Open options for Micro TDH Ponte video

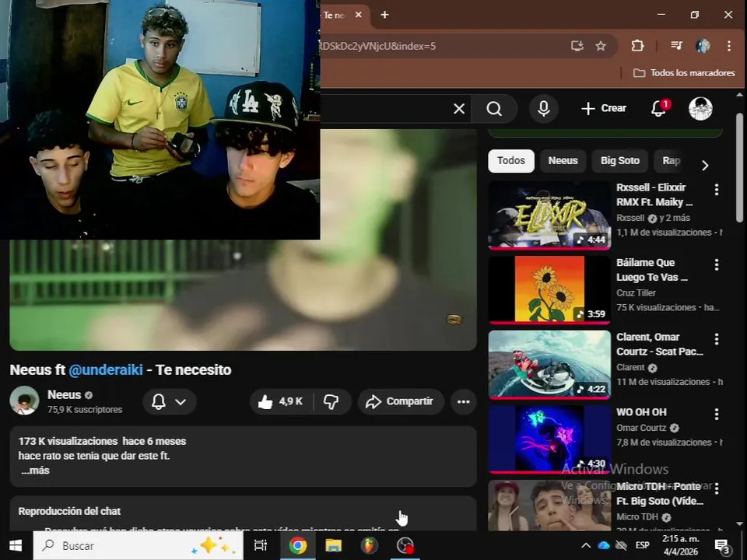pyautogui.click(x=717, y=488)
